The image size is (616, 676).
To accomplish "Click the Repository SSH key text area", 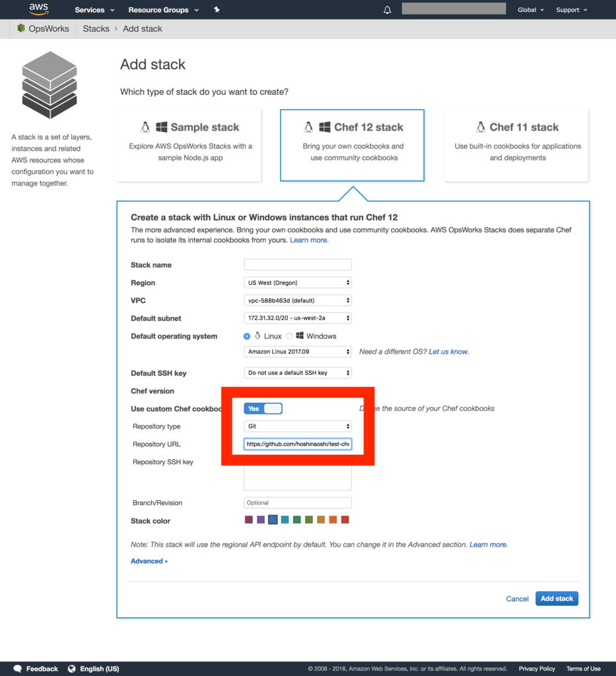I will 298,478.
